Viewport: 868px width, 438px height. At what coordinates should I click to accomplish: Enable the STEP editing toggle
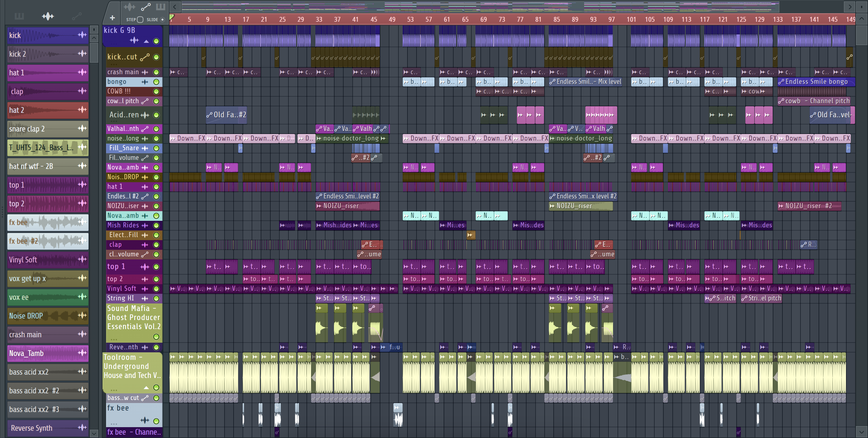(140, 20)
